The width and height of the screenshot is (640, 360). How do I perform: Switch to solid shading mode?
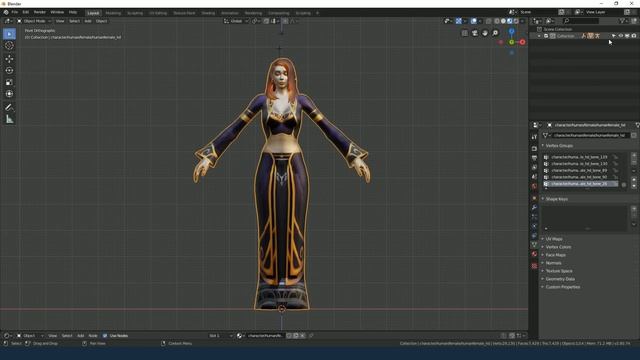coord(503,21)
